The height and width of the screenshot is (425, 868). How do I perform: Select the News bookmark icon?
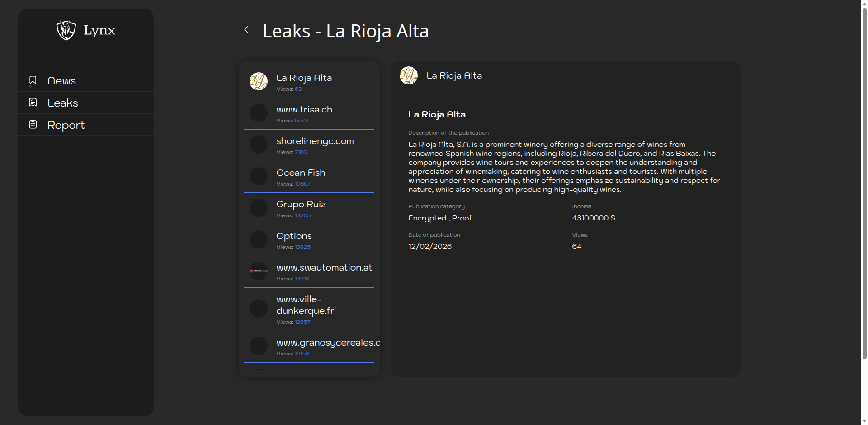[33, 79]
